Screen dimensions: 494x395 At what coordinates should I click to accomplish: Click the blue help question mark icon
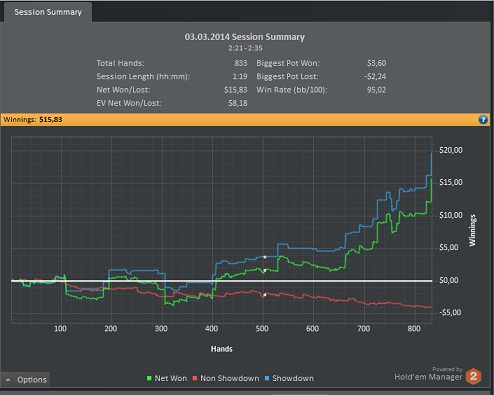coord(483,120)
